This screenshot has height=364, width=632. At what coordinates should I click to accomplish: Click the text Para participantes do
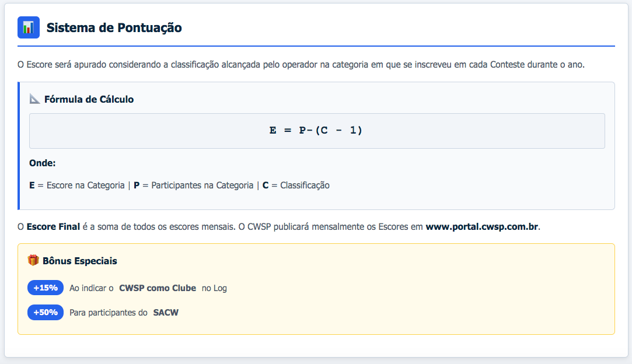108,313
